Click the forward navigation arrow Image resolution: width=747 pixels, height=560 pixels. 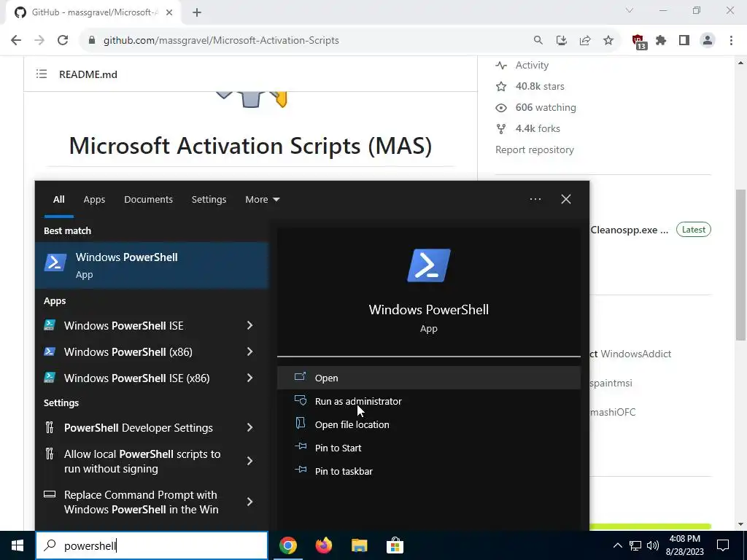(x=39, y=41)
